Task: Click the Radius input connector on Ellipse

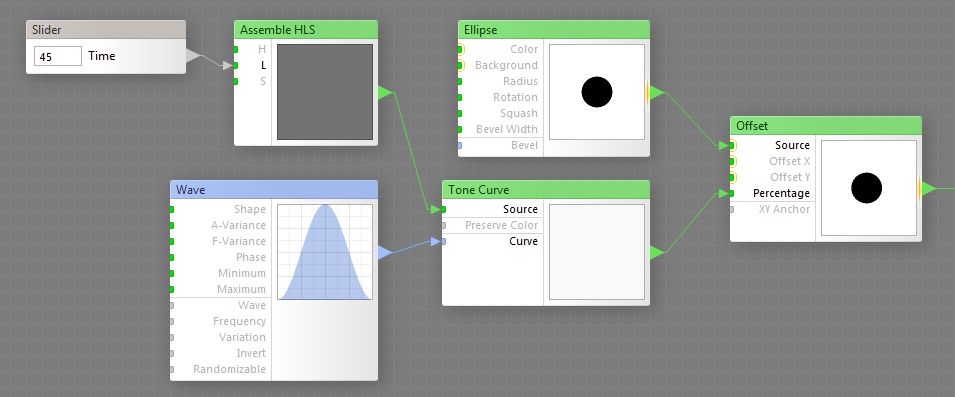Action: point(460,81)
